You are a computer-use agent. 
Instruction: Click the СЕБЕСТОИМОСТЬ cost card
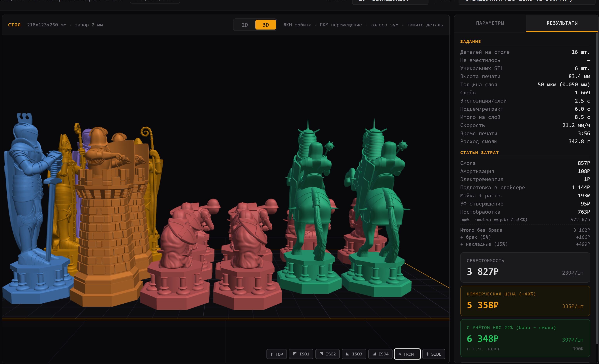point(525,267)
